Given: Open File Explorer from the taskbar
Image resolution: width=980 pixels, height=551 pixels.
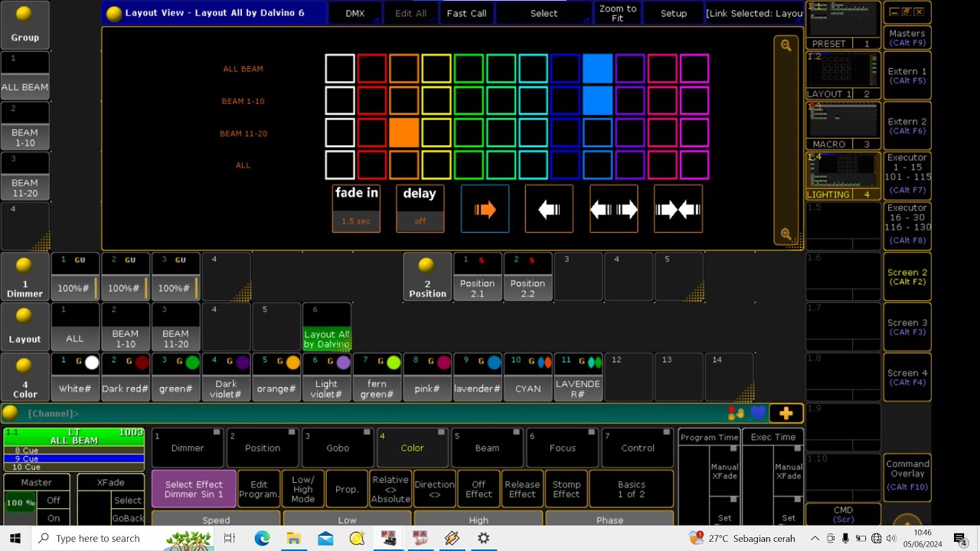Looking at the screenshot, I should (293, 538).
